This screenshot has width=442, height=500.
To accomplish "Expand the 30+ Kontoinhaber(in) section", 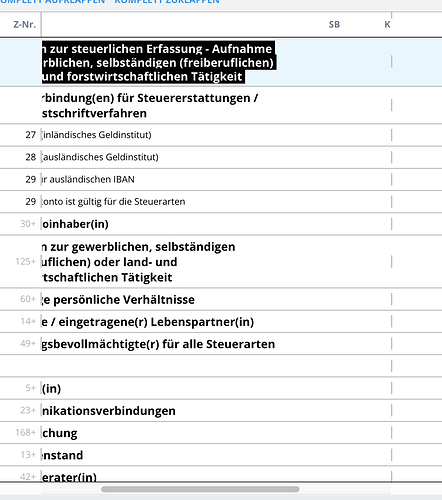I will tap(221, 224).
